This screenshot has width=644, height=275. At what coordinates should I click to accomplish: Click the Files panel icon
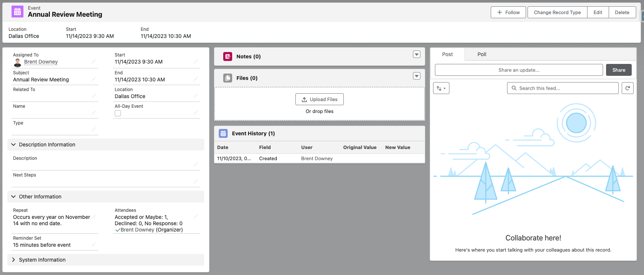(227, 78)
